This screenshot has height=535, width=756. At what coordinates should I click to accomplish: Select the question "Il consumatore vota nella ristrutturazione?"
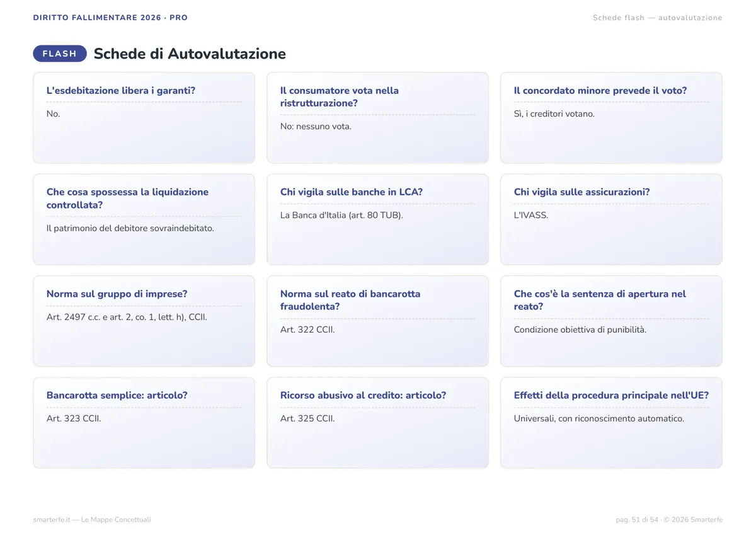coord(340,97)
